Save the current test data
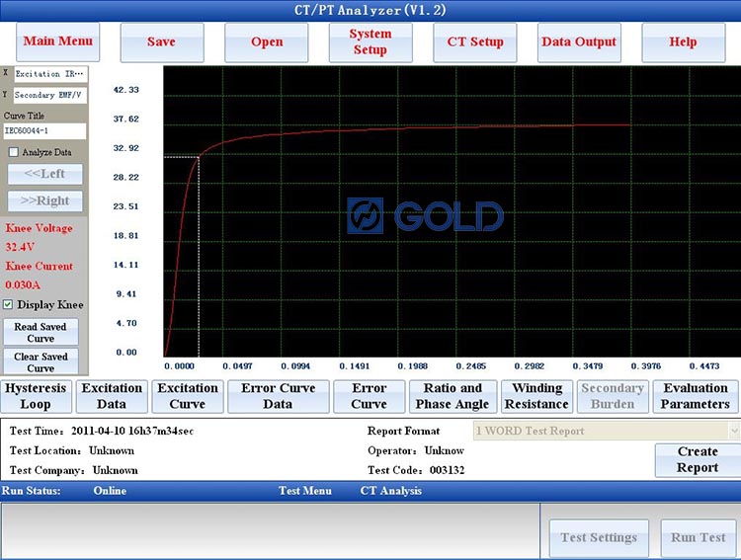This screenshot has height=560, width=741. (x=162, y=42)
